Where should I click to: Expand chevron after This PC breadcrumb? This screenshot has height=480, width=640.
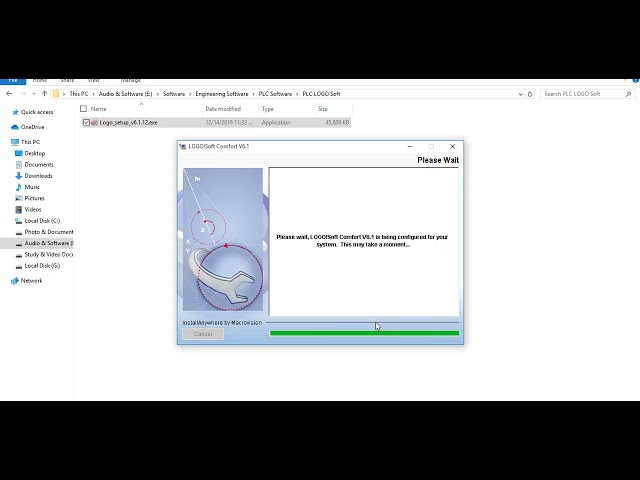(93, 94)
